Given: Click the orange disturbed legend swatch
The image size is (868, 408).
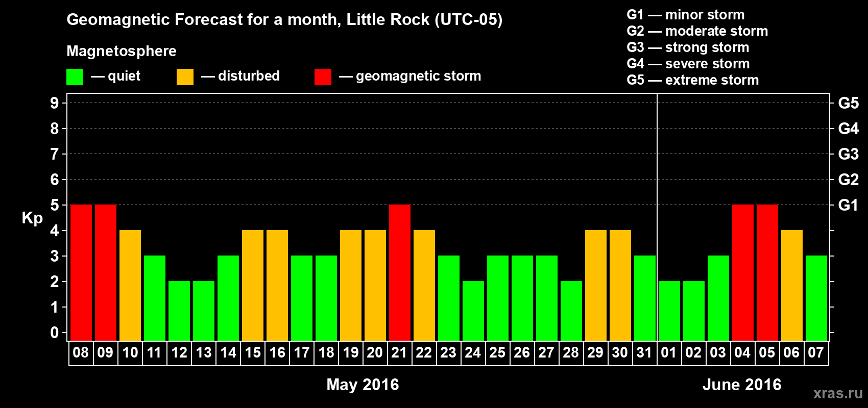Looking at the screenshot, I should click(x=185, y=77).
